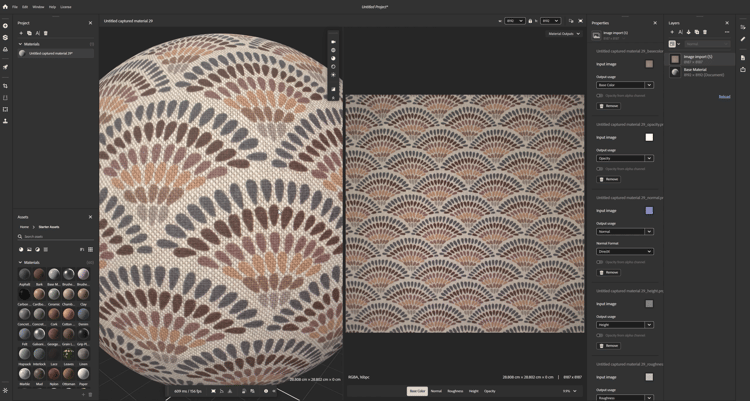Open the Material Outputs dropdown
The height and width of the screenshot is (401, 750).
(x=563, y=34)
